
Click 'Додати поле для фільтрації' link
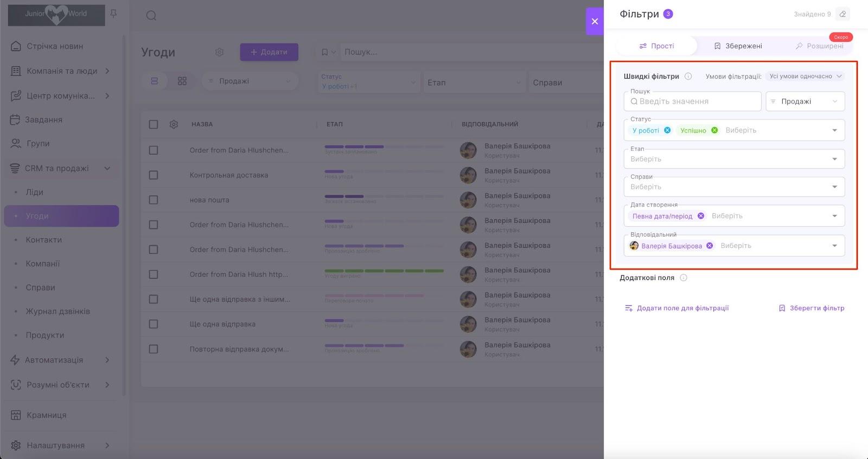[677, 308]
